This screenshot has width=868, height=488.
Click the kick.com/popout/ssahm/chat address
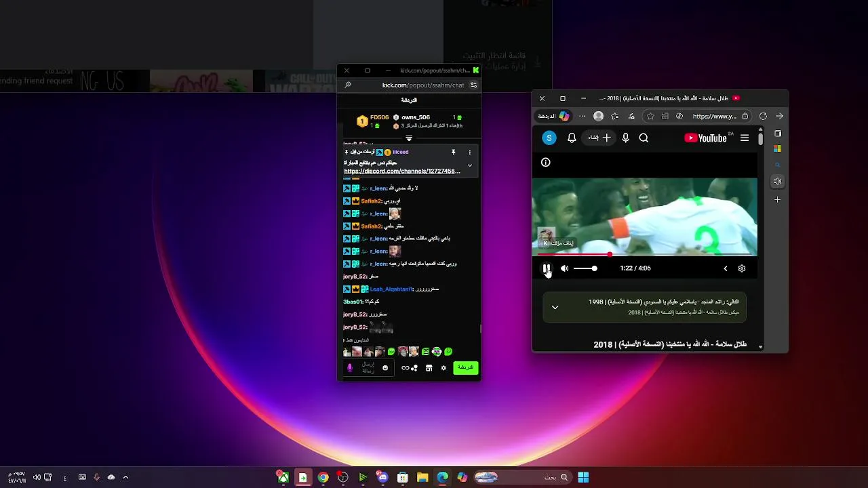[423, 85]
